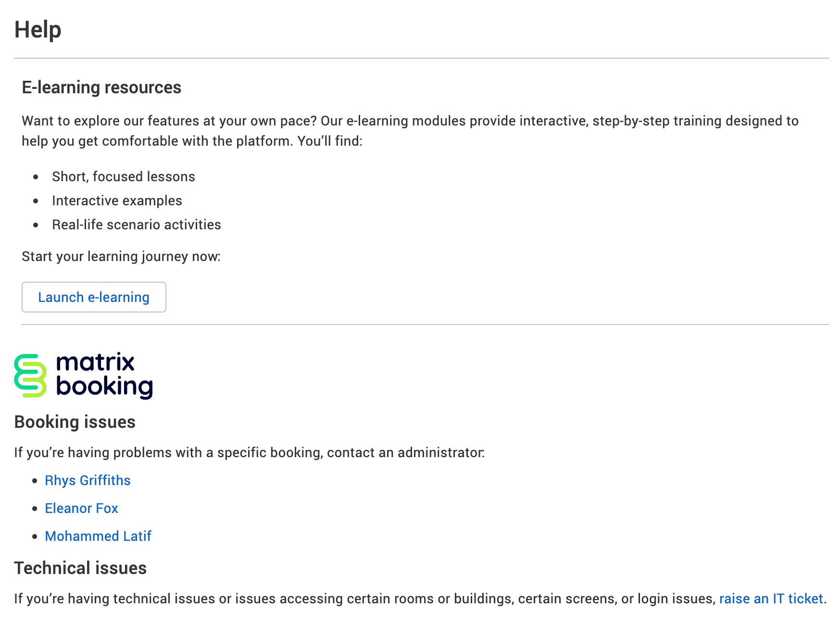Screen dimensions: 840x636
Task: Click the 'contact an administrator' sentence
Action: [249, 452]
